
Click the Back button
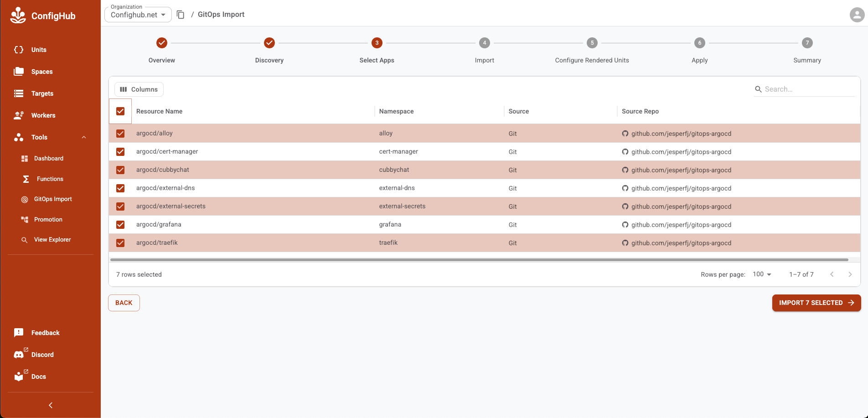pos(124,303)
